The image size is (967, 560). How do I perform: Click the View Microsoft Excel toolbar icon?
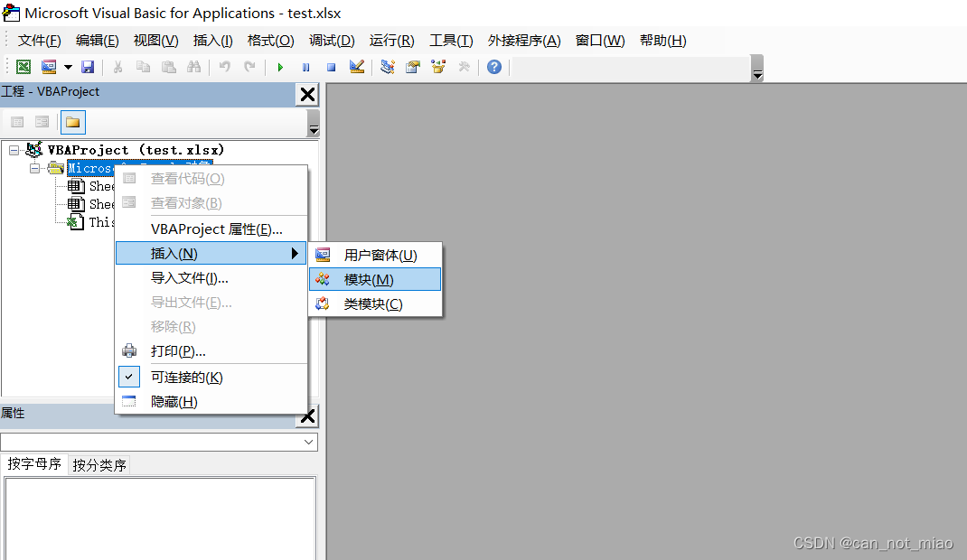point(23,67)
